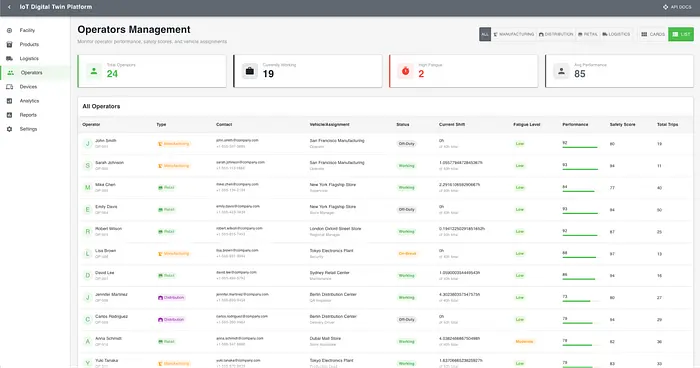Click the Operator column header

pos(91,125)
